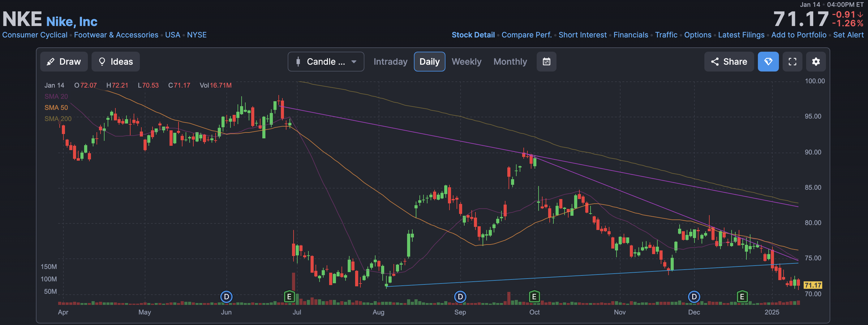Image resolution: width=868 pixels, height=325 pixels.
Task: Click the SMA 20 indicator label
Action: [56, 97]
